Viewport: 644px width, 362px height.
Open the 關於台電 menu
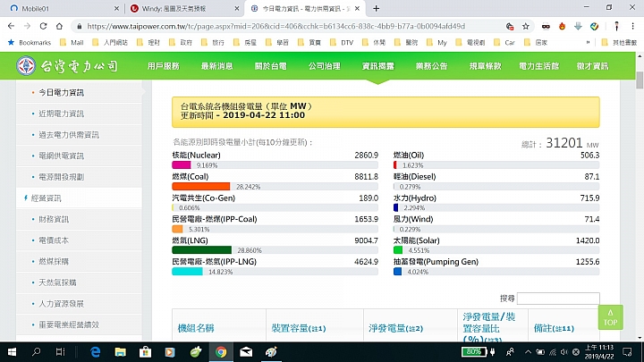[x=271, y=66]
